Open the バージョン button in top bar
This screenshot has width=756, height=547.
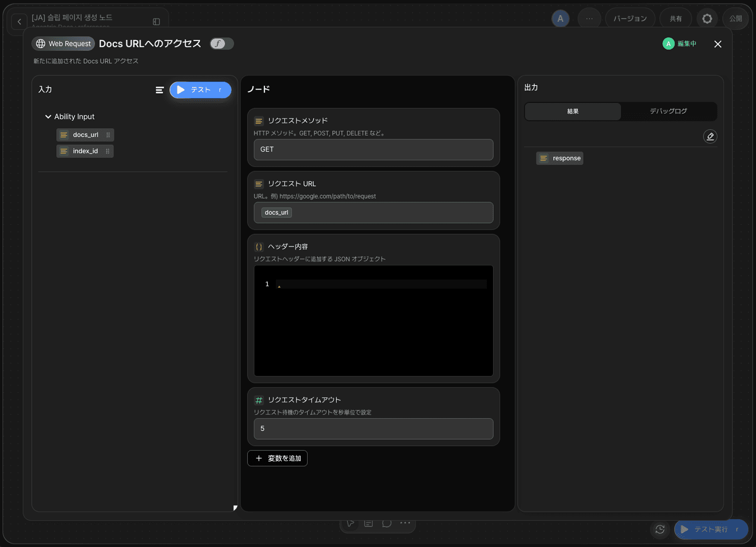tap(630, 19)
